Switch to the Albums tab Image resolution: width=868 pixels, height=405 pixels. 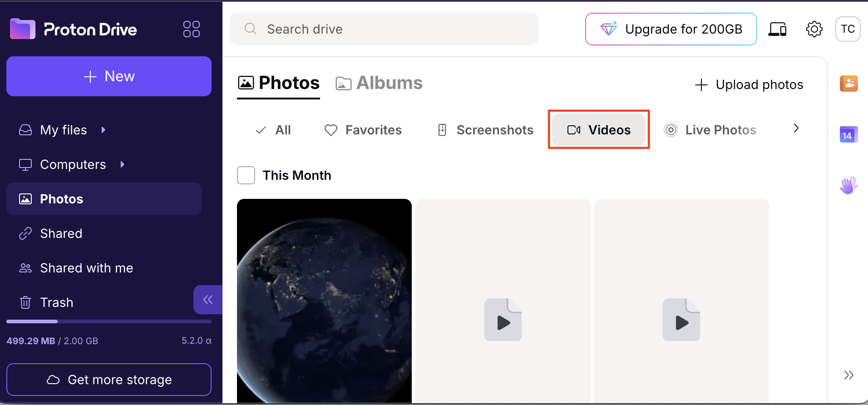pos(379,84)
